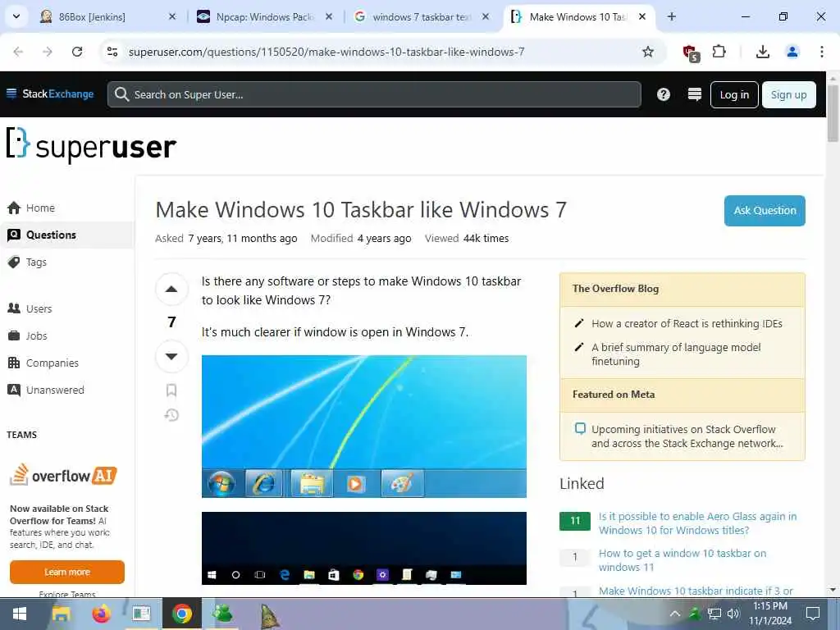Open the Chrome downloads icon
Image resolution: width=840 pixels, height=630 pixels.
coord(762,52)
